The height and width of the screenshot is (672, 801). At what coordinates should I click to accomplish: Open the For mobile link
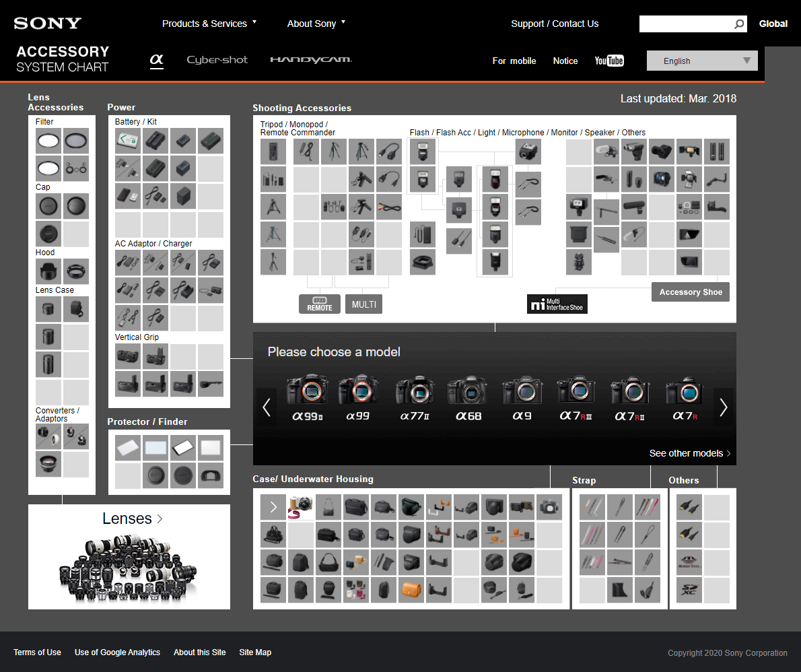pyautogui.click(x=514, y=61)
